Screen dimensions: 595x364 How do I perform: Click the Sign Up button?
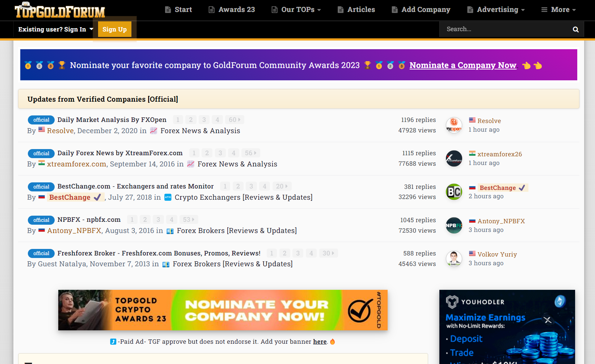pos(115,29)
